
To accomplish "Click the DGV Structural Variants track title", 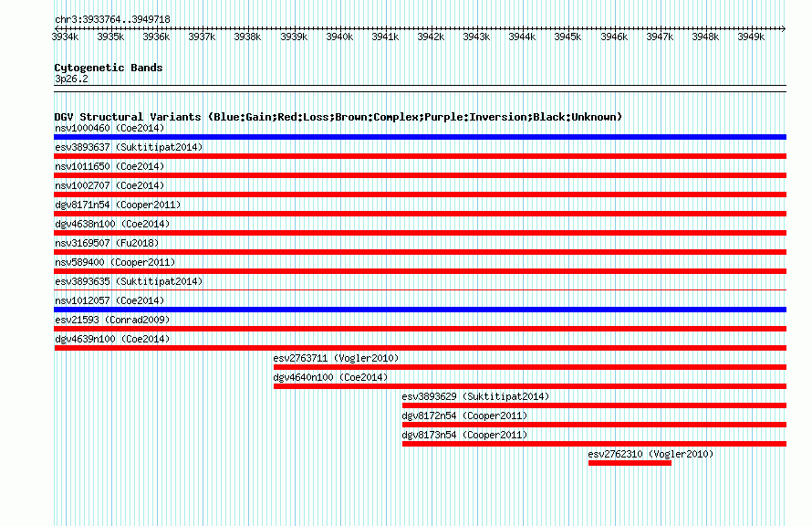I will click(338, 117).
